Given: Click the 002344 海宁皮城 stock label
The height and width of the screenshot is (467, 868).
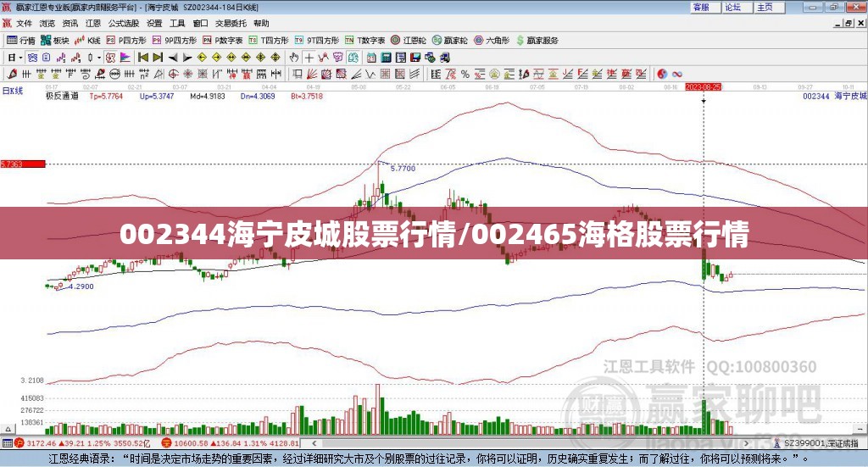Looking at the screenshot, I should (x=835, y=96).
